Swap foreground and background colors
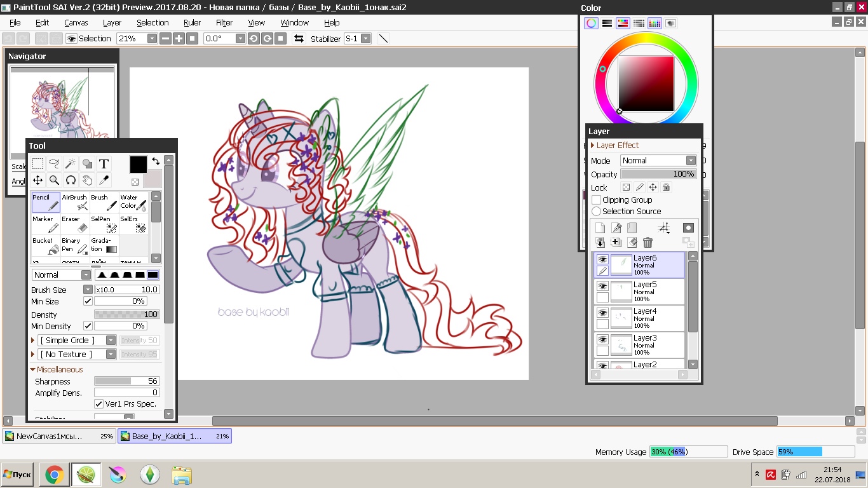 click(x=156, y=162)
